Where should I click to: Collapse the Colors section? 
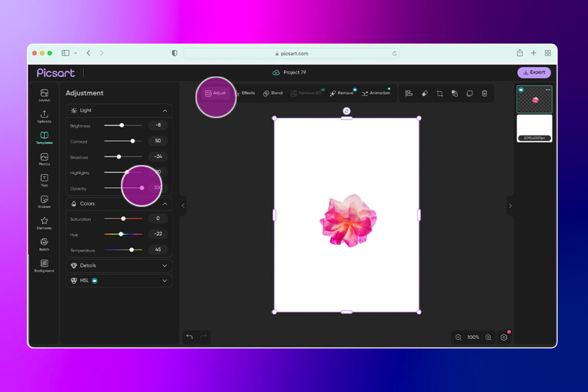click(166, 203)
